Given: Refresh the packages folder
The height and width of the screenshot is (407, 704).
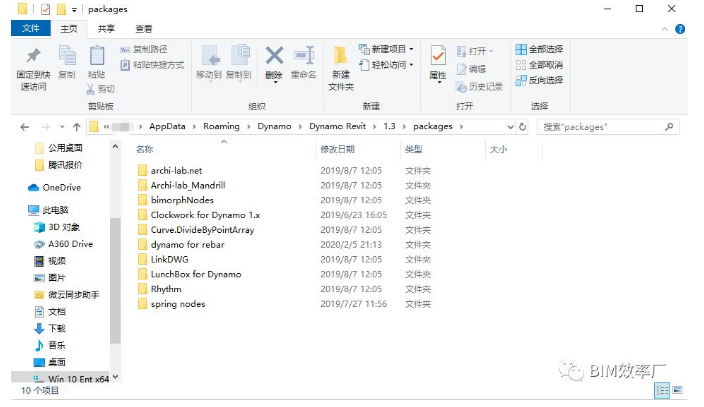Looking at the screenshot, I should (x=522, y=127).
